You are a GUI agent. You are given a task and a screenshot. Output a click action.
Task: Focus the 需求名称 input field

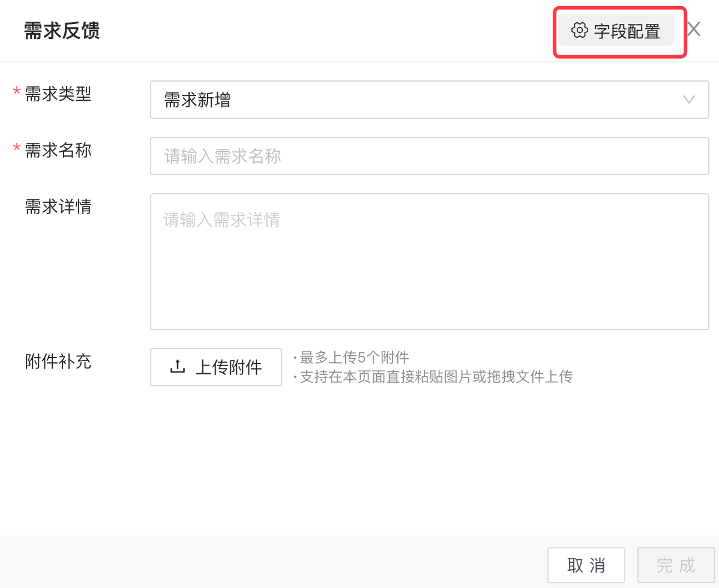pos(429,156)
